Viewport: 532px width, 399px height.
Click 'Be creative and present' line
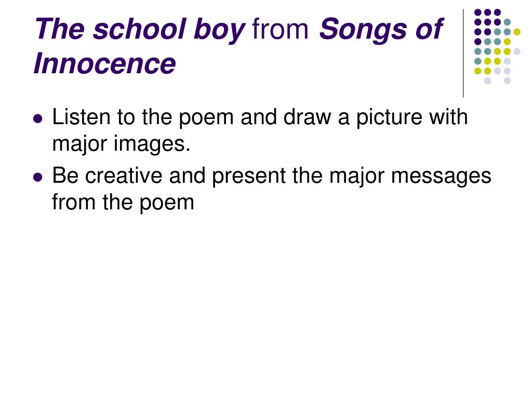[271, 177]
